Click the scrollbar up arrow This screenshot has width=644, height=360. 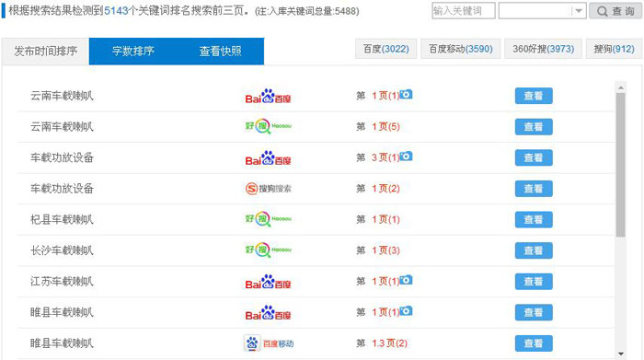coord(621,87)
